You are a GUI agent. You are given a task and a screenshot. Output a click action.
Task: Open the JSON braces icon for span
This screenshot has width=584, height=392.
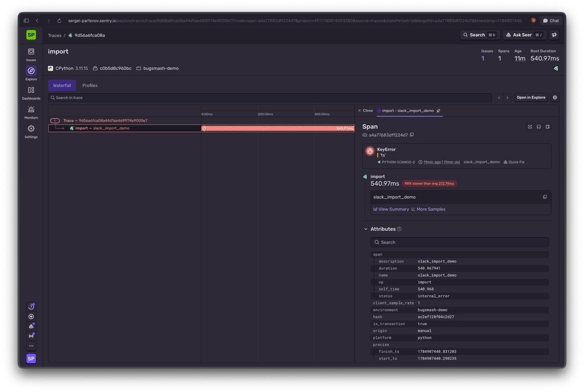(x=539, y=127)
